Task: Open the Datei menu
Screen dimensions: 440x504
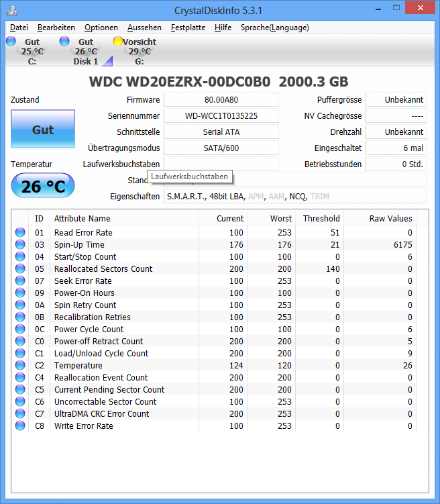Action: click(19, 28)
